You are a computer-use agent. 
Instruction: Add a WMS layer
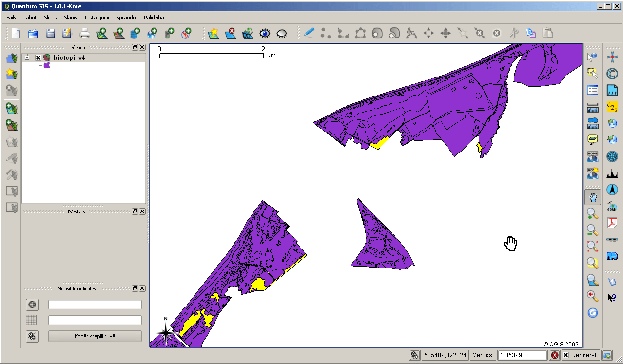[x=152, y=33]
